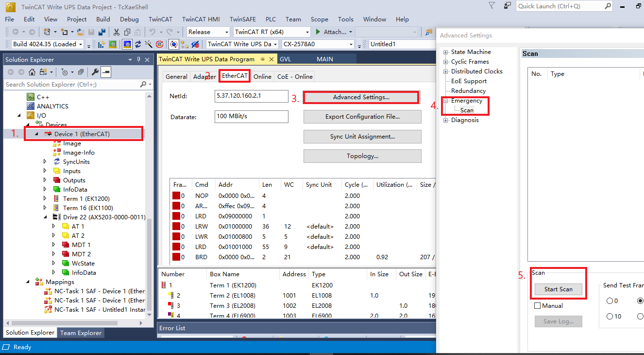The image size is (644, 355).
Task: Click the Topology... button
Action: tap(362, 156)
